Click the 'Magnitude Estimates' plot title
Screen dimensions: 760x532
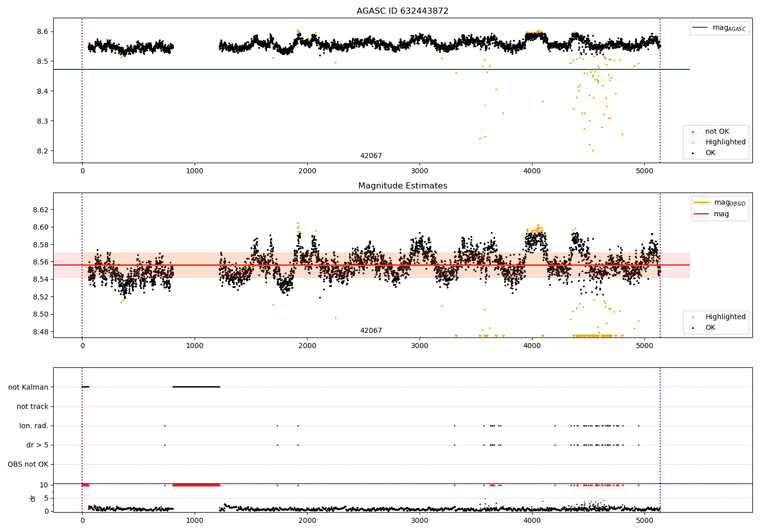[402, 185]
